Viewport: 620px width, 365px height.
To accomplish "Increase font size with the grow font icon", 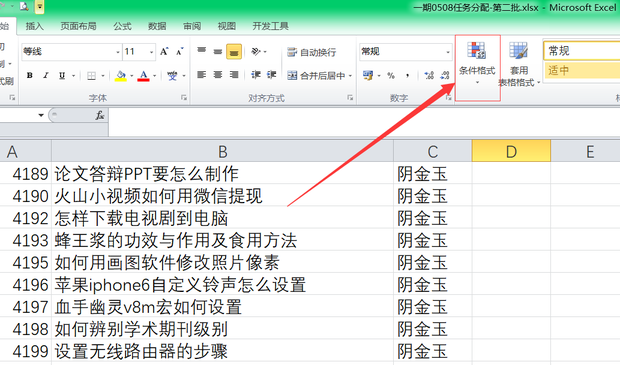I will click(x=164, y=51).
